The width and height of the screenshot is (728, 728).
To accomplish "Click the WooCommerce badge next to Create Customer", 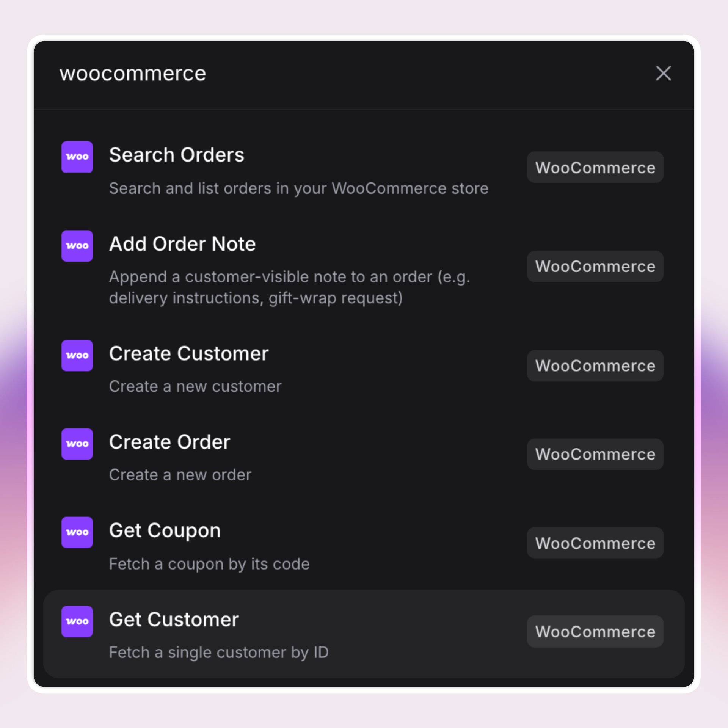I will pyautogui.click(x=595, y=366).
